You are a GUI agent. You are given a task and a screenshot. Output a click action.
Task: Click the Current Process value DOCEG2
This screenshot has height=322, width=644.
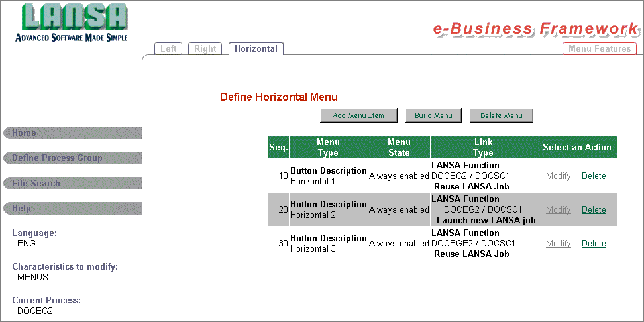(35, 311)
